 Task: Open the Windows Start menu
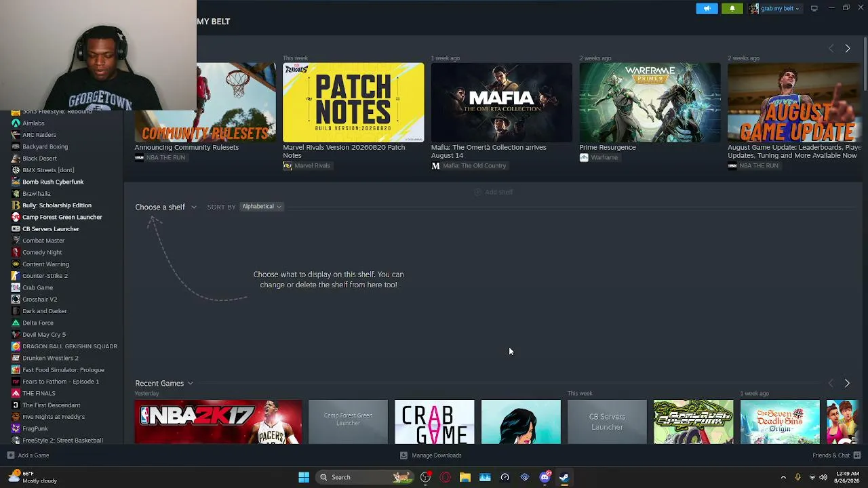[x=304, y=477]
